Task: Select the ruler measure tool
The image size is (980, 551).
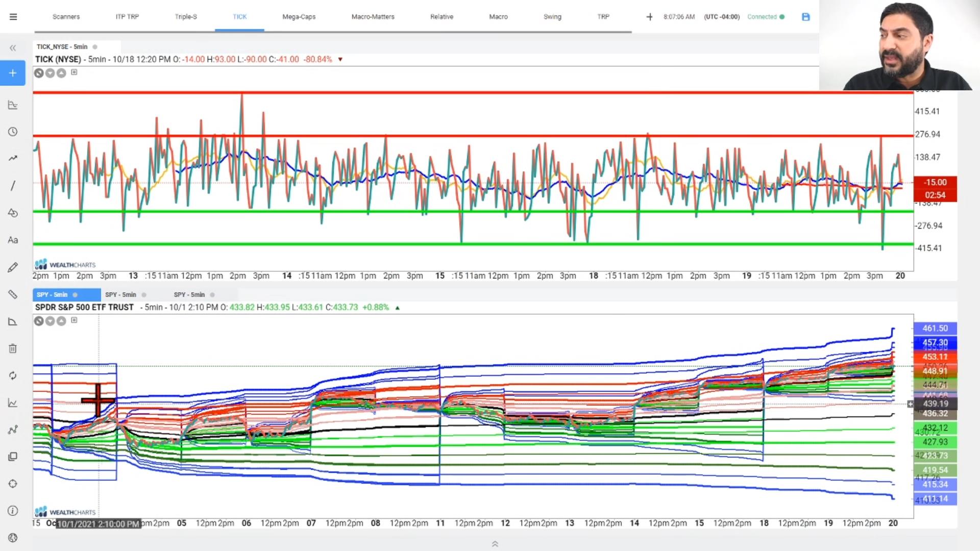Action: [x=13, y=294]
